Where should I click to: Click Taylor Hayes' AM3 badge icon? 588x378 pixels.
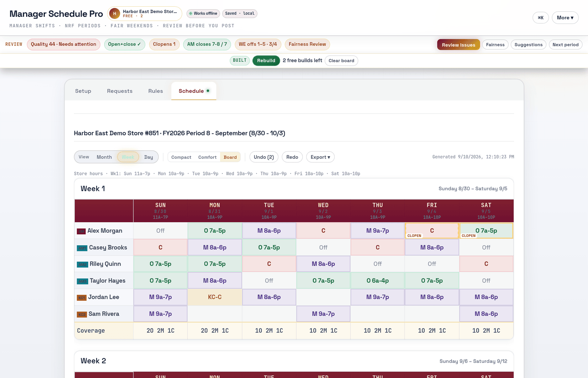tap(82, 281)
